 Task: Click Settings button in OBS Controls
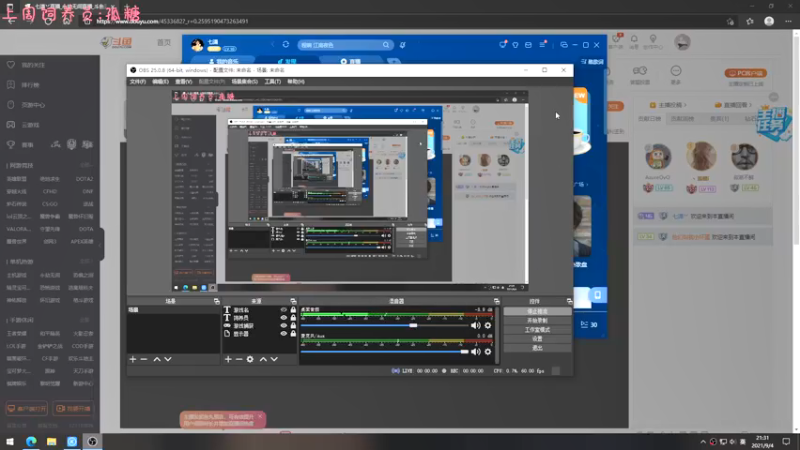(x=537, y=339)
